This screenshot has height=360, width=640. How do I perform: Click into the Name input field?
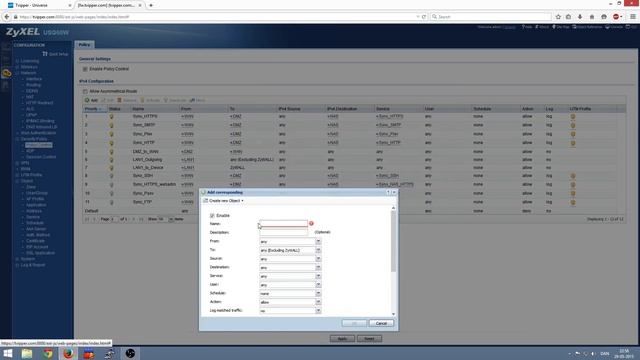[x=284, y=224]
